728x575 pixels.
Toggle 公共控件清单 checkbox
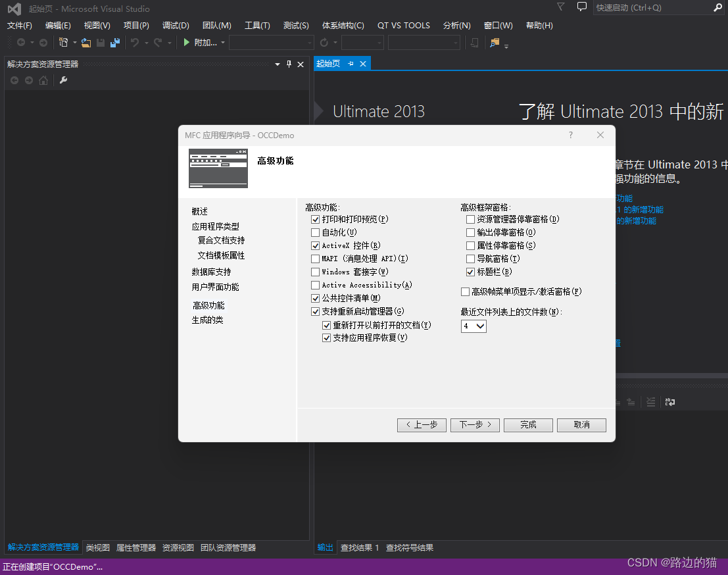coord(315,298)
